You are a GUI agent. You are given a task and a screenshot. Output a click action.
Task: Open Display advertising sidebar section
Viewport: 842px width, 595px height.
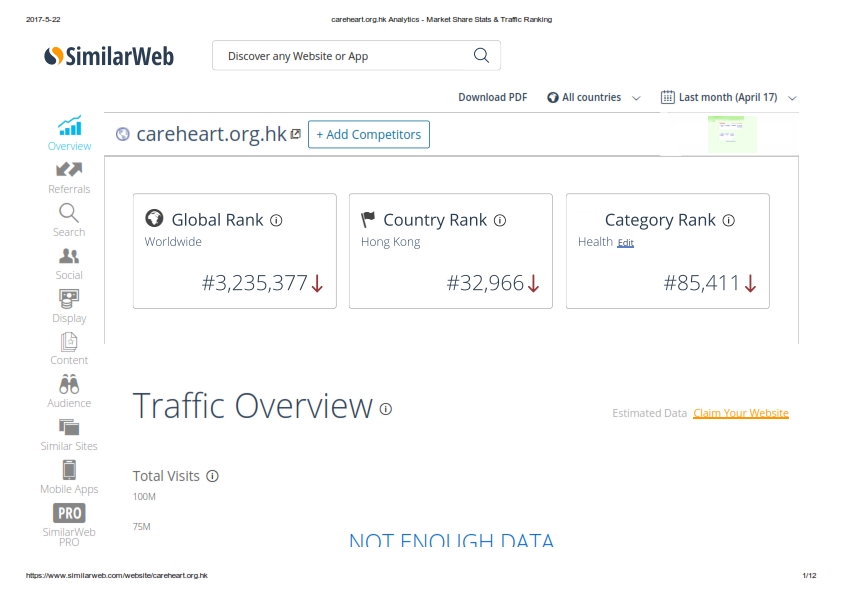pyautogui.click(x=69, y=307)
